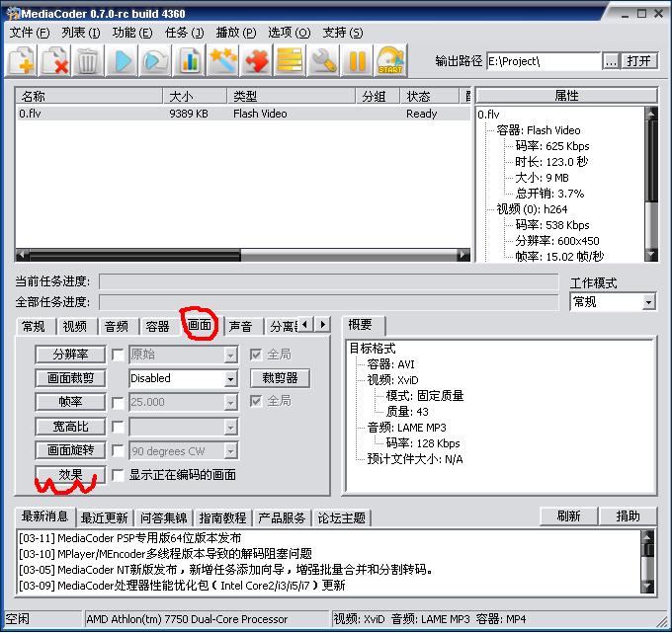
Task: Click the 画面旋转 button
Action: pos(70,450)
